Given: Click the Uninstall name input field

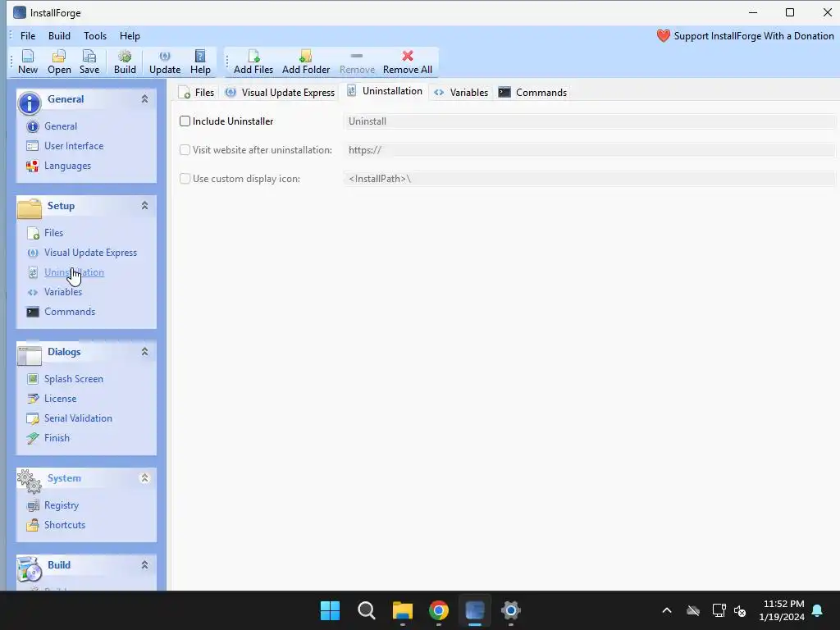Looking at the screenshot, I should [x=589, y=121].
